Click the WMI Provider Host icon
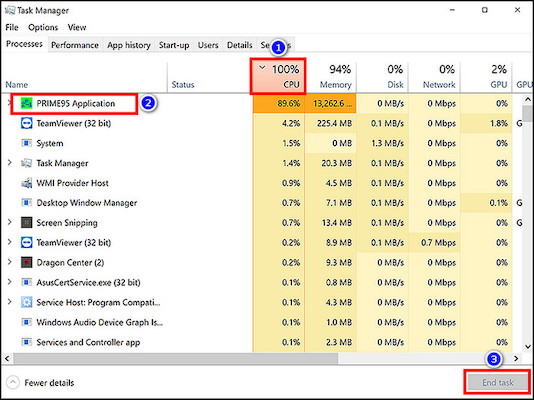 pyautogui.click(x=27, y=183)
